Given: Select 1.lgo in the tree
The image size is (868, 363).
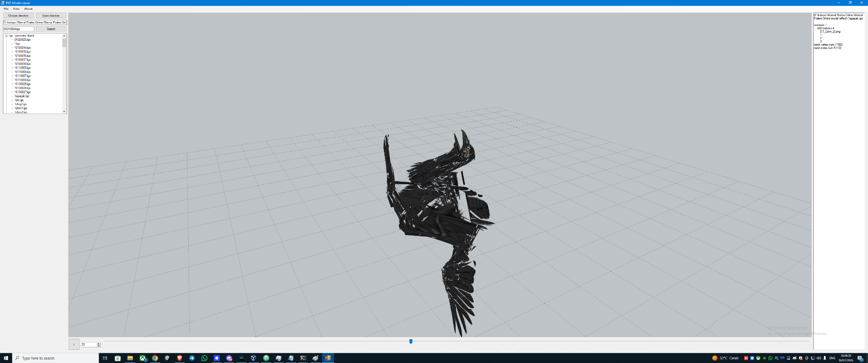Looking at the screenshot, I should [17, 44].
